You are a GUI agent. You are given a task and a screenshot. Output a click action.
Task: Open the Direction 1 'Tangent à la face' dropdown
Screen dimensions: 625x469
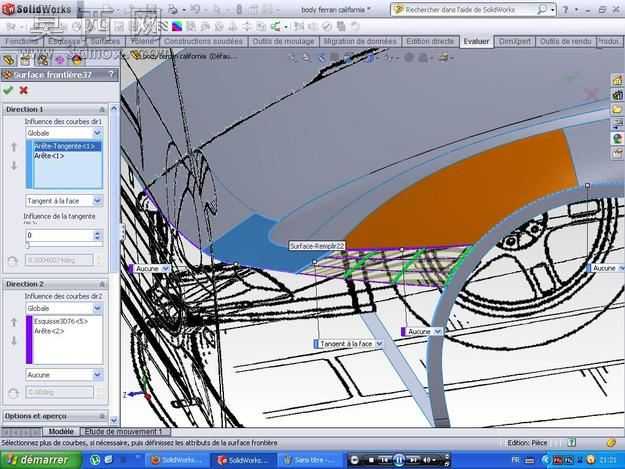[98, 201]
